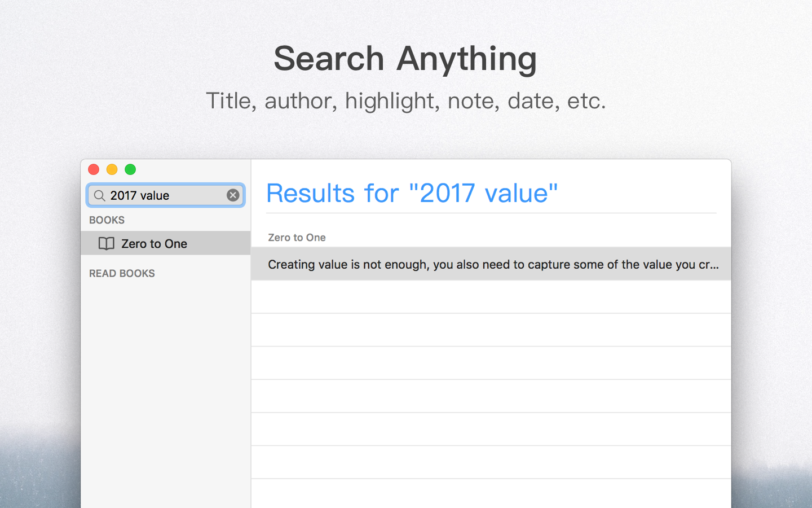
Task: Close the window with the red button
Action: click(x=94, y=169)
